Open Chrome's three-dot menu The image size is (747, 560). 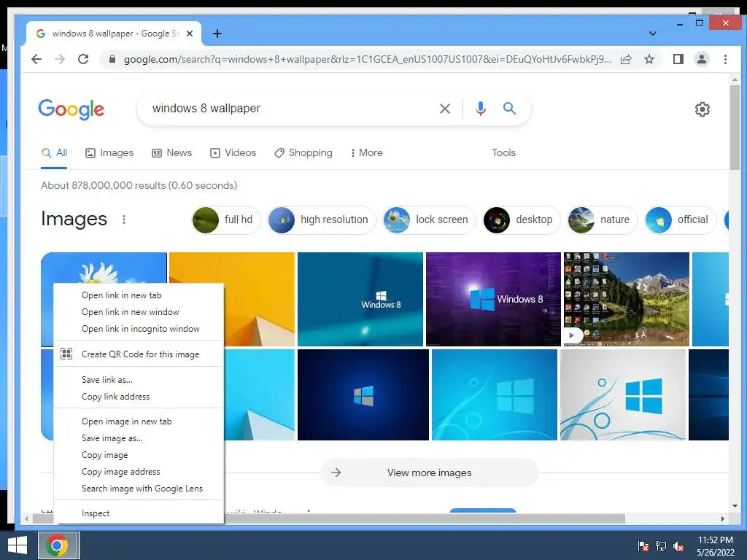[x=725, y=59]
